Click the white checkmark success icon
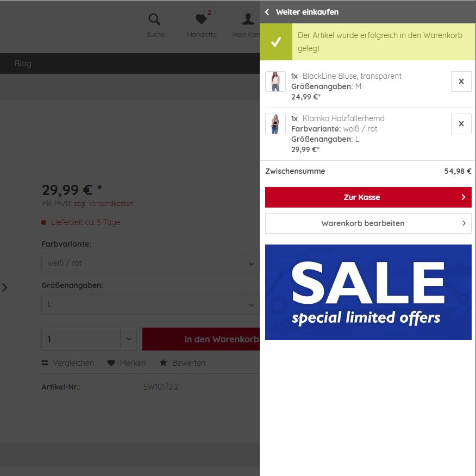This screenshot has height=476, width=476. [276, 42]
